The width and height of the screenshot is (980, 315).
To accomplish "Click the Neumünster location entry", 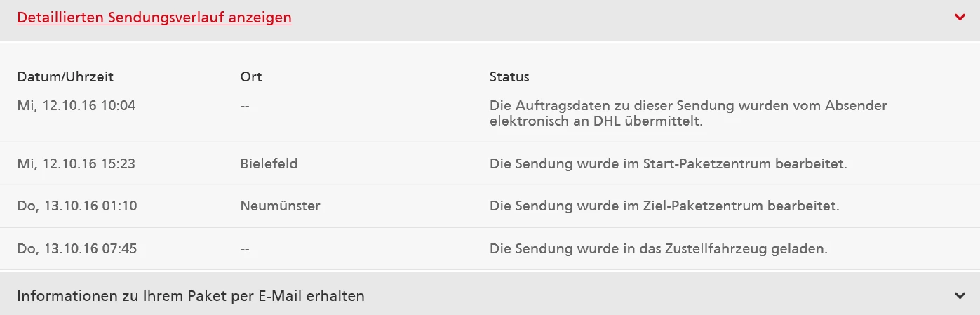I will (280, 206).
